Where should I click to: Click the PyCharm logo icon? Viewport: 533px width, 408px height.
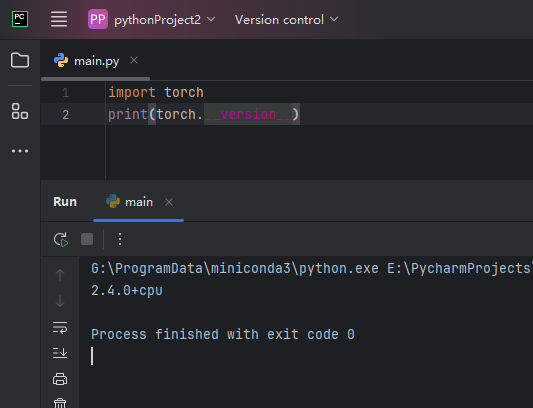click(20, 19)
